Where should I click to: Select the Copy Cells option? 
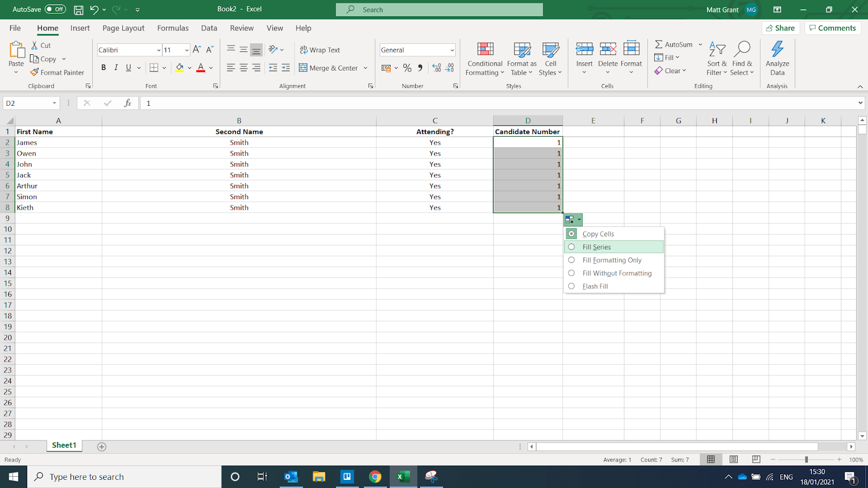pyautogui.click(x=614, y=234)
